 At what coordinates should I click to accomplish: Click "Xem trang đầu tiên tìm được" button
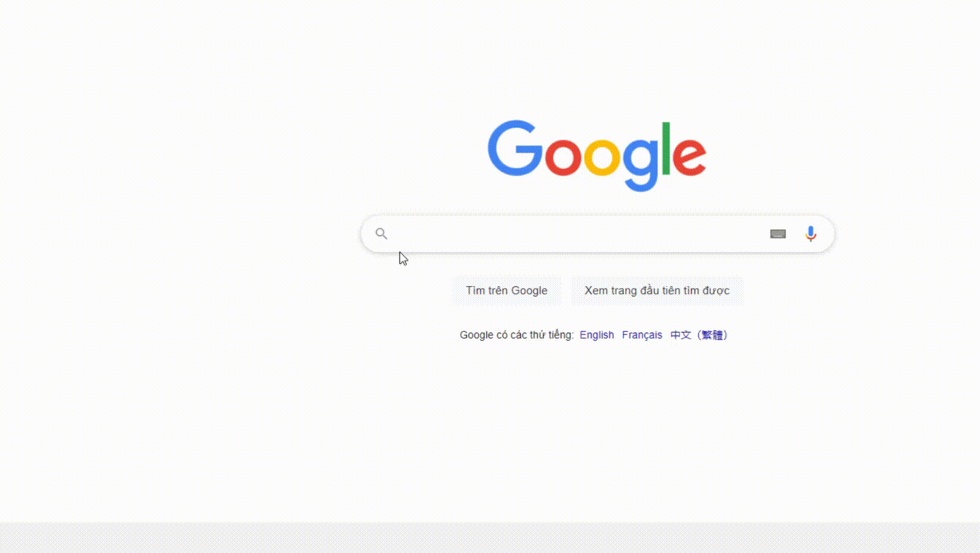(x=657, y=290)
